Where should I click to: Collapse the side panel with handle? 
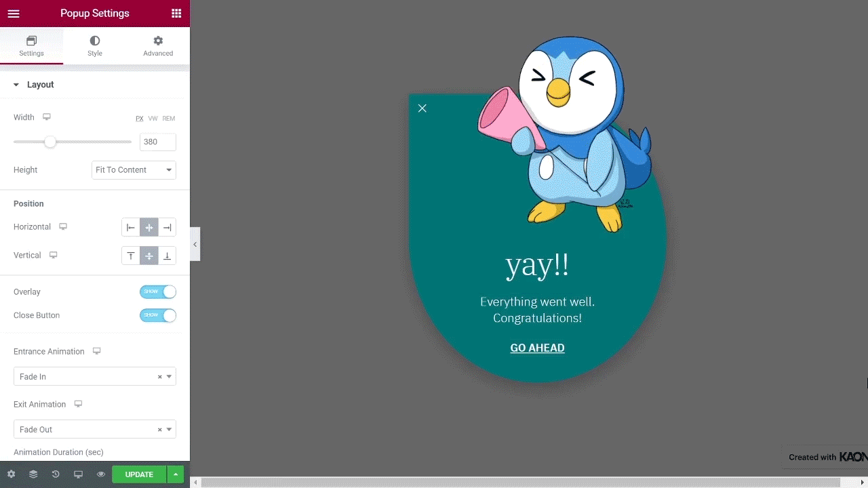tap(195, 244)
